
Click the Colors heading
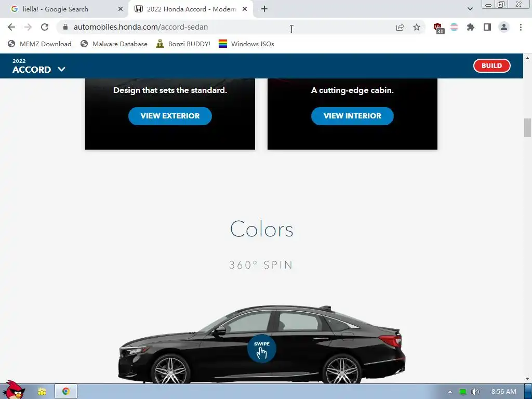tap(262, 229)
